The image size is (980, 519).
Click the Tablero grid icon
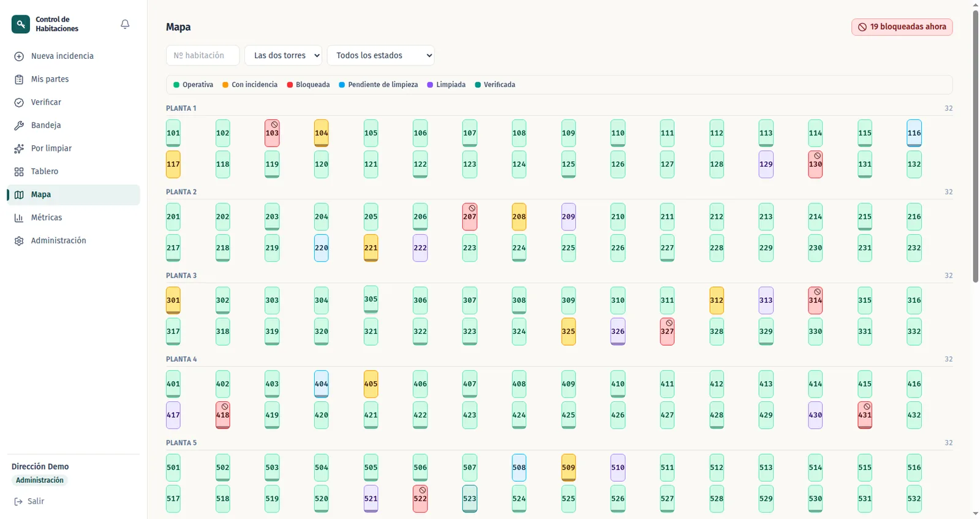click(19, 172)
